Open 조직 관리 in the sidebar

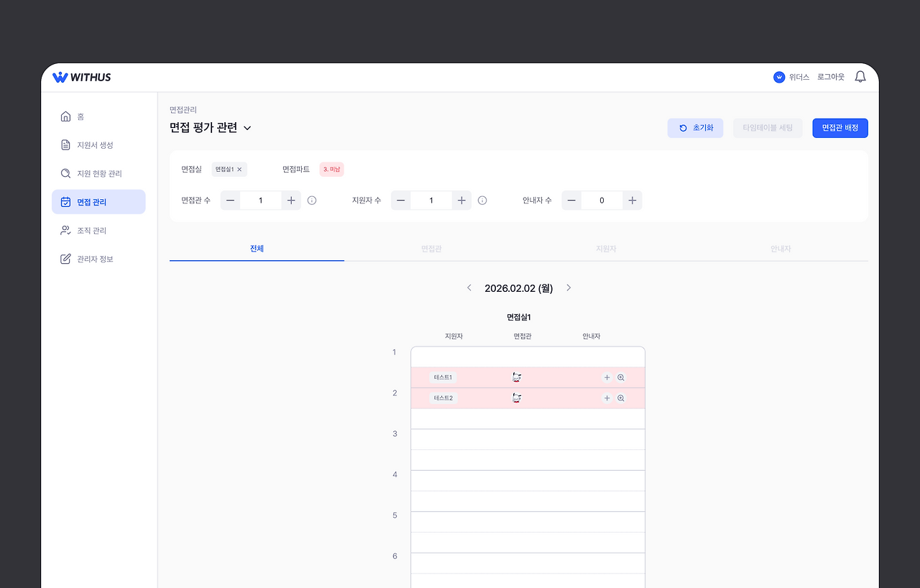click(x=98, y=231)
